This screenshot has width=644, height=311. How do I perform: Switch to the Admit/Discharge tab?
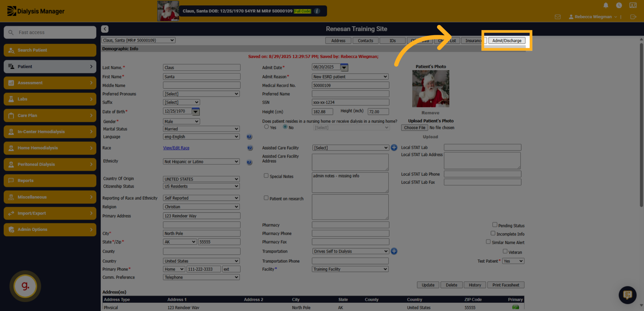[x=507, y=41]
